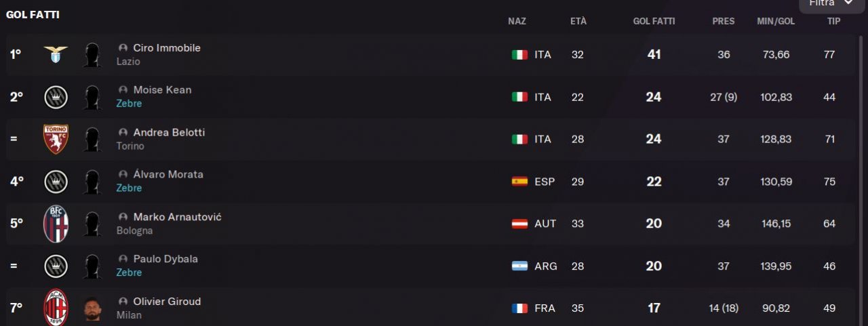868x326 pixels.
Task: Sort players by ETÀ column
Action: (x=578, y=21)
